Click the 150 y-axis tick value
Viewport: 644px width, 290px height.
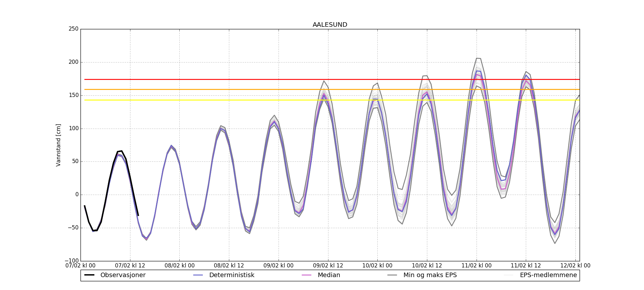pyautogui.click(x=73, y=95)
